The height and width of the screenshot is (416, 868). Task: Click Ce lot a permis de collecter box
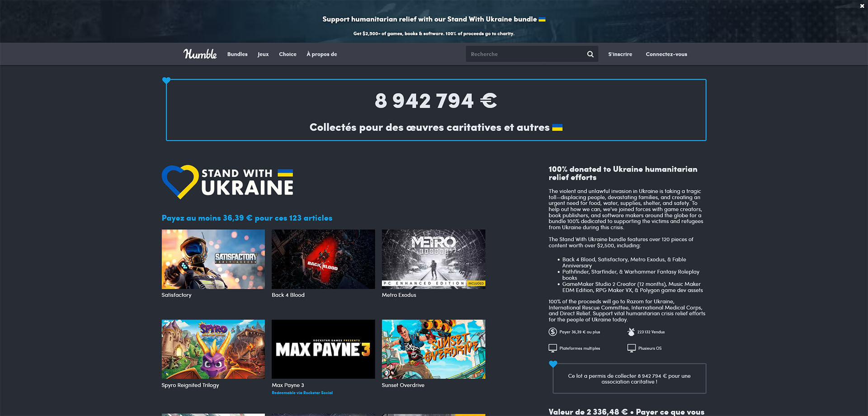(629, 378)
